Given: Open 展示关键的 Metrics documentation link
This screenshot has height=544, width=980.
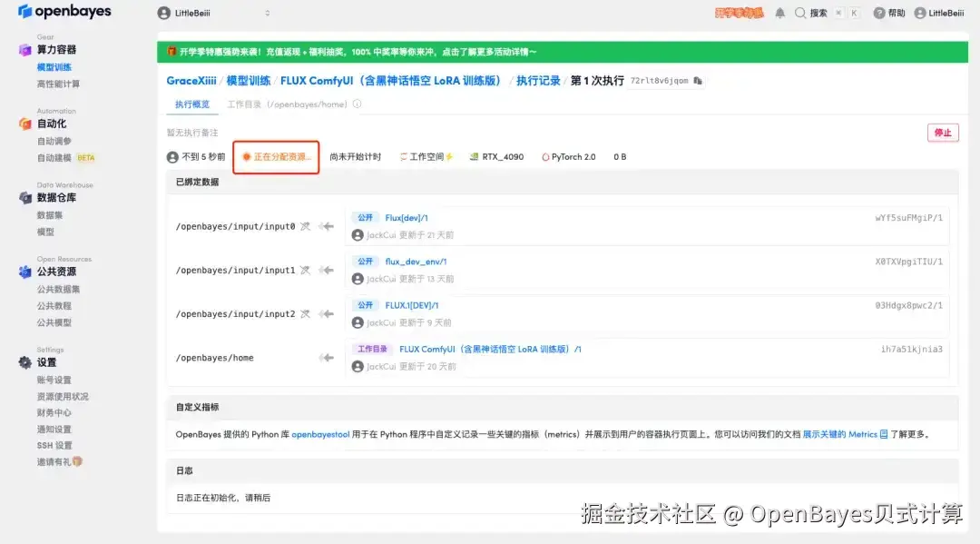Looking at the screenshot, I should click(845, 434).
